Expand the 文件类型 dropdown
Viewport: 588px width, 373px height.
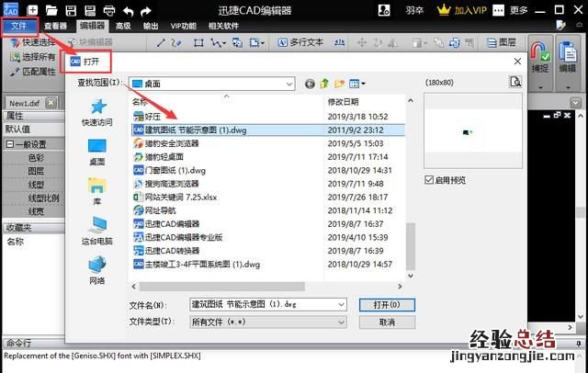click(341, 322)
